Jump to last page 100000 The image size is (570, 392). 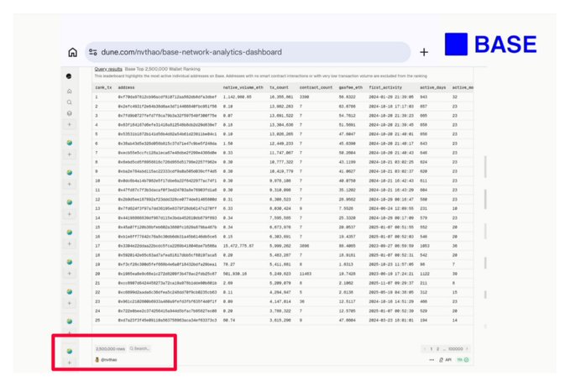[456, 348]
